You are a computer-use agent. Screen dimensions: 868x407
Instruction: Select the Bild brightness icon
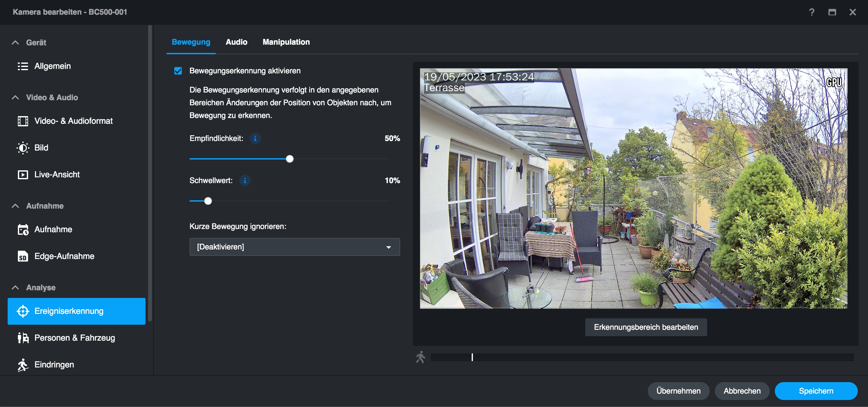coord(23,148)
